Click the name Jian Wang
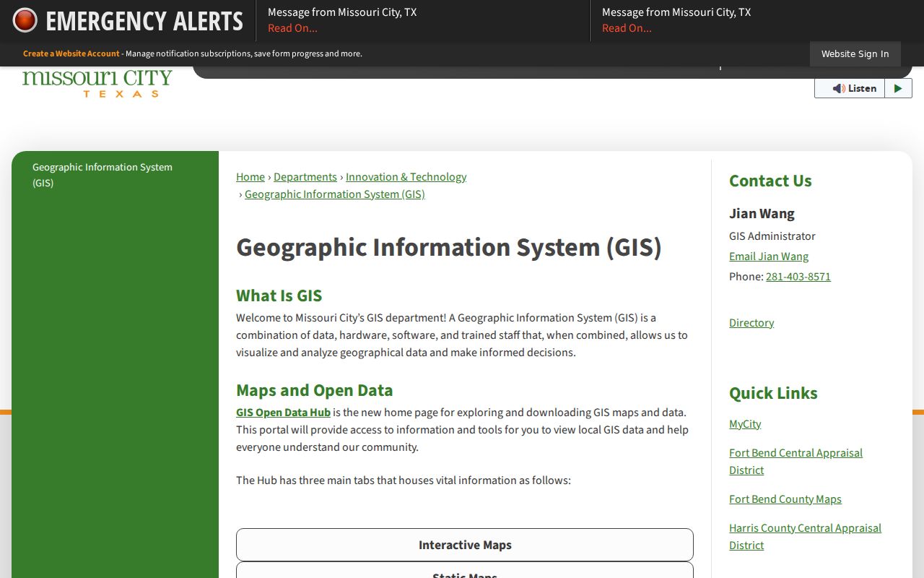This screenshot has width=924, height=578. [x=762, y=214]
